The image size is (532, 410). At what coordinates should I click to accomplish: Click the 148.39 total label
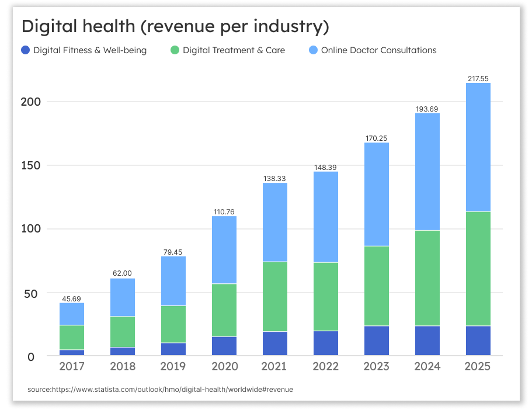click(325, 167)
